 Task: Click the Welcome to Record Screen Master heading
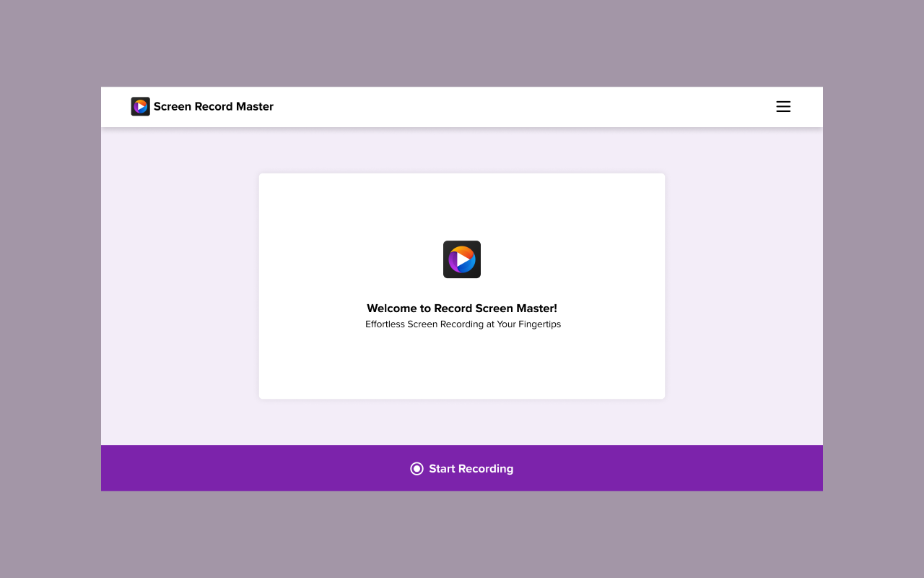tap(461, 308)
